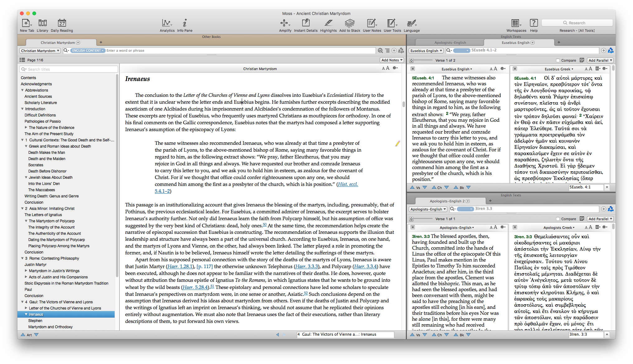The height and width of the screenshot is (364, 633).
Task: Click the pencil highlight marker beside the quoted passage
Action: (x=397, y=144)
